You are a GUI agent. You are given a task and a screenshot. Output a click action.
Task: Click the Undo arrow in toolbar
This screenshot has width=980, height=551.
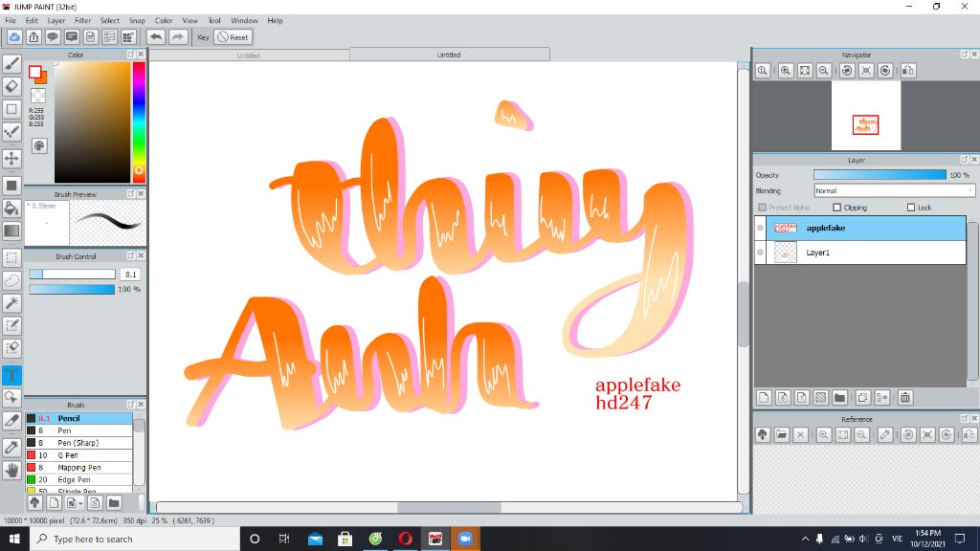tap(156, 37)
